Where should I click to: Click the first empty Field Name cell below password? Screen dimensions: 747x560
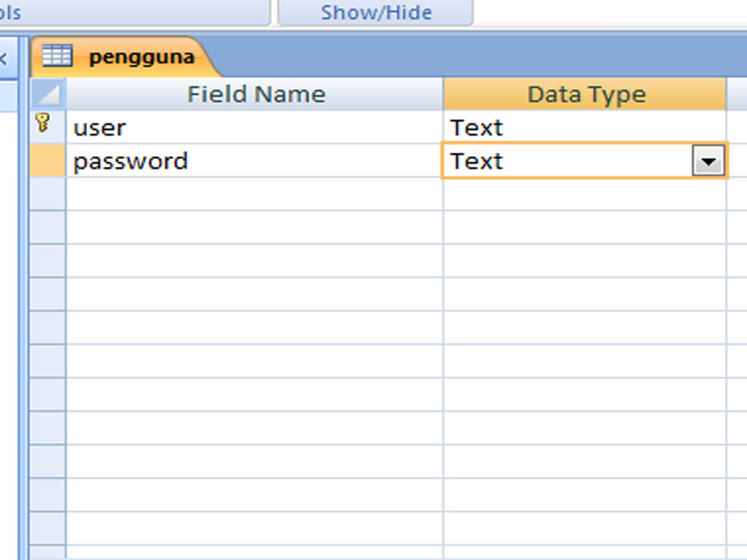point(254,194)
